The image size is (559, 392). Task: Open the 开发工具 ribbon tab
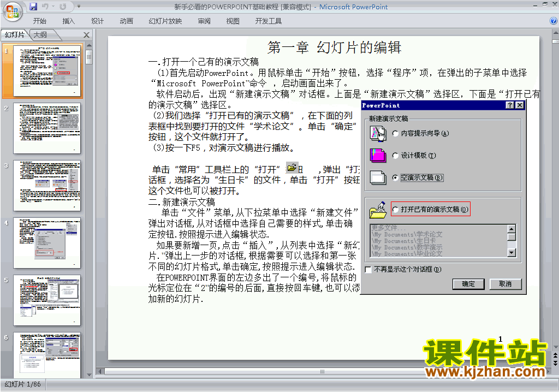pyautogui.click(x=269, y=21)
